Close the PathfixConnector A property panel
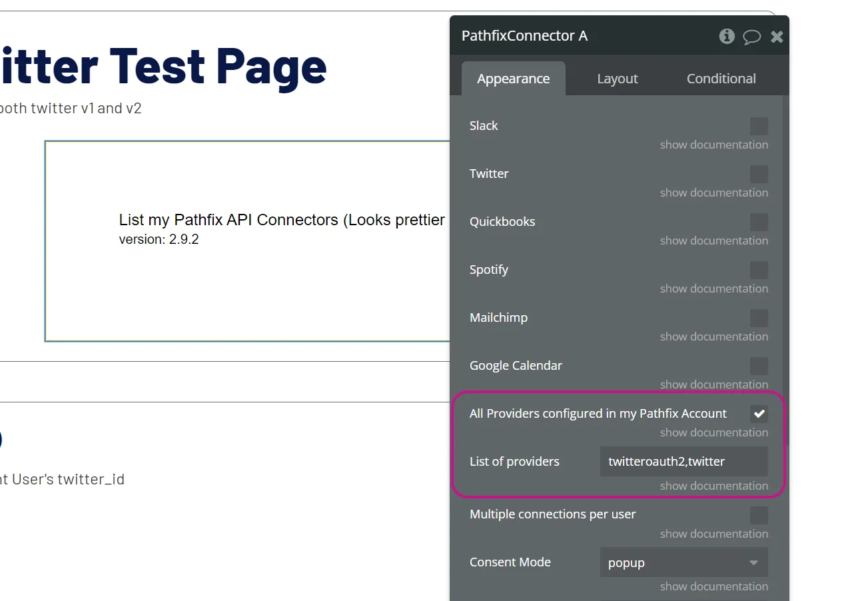868x601 pixels. pyautogui.click(x=777, y=37)
